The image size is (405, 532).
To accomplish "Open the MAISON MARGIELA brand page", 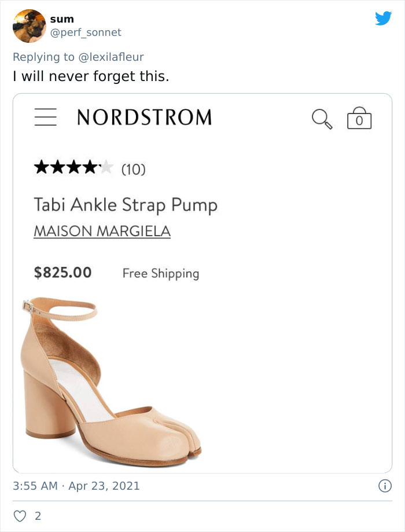I will tap(102, 231).
